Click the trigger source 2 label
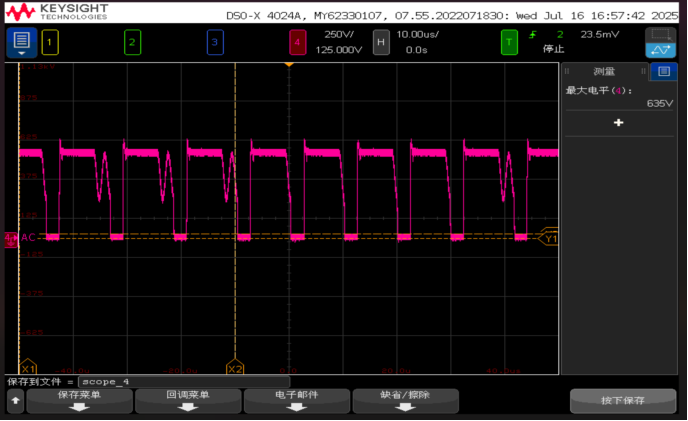 click(x=560, y=35)
